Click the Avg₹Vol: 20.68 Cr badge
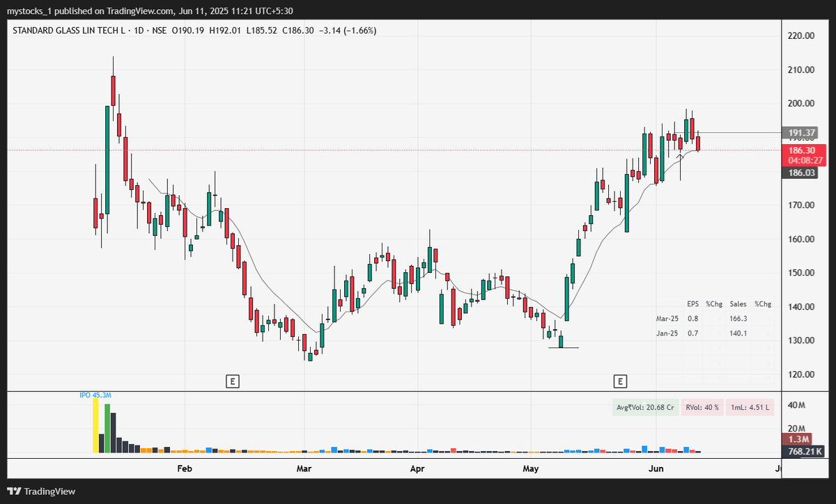This screenshot has width=836, height=504. tap(647, 409)
